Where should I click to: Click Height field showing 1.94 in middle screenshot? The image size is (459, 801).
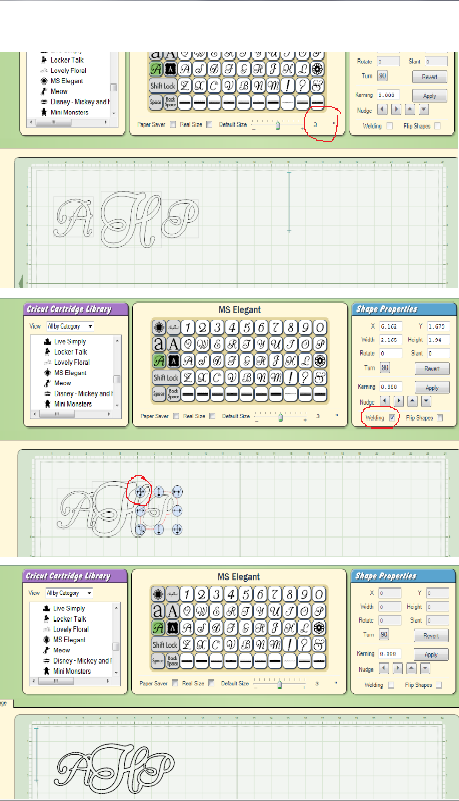point(439,339)
